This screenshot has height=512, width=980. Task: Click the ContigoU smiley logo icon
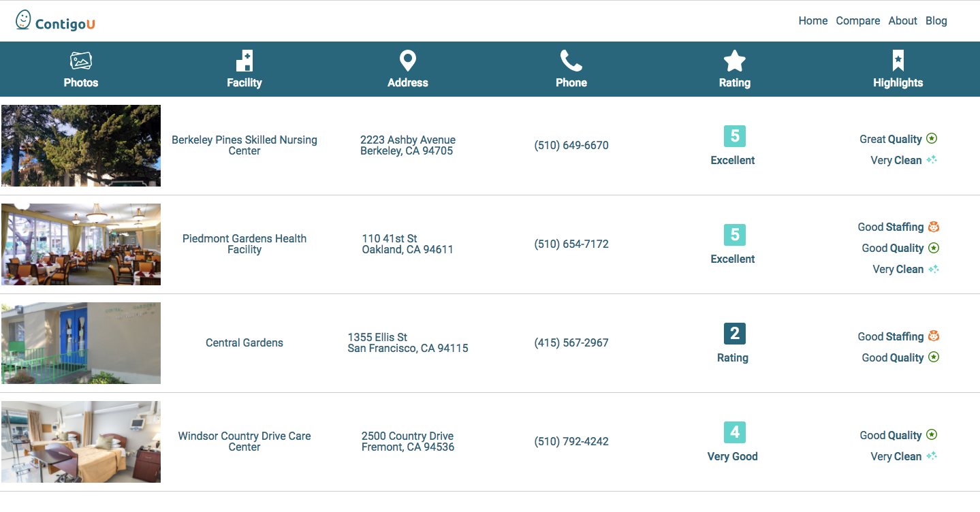tap(23, 20)
